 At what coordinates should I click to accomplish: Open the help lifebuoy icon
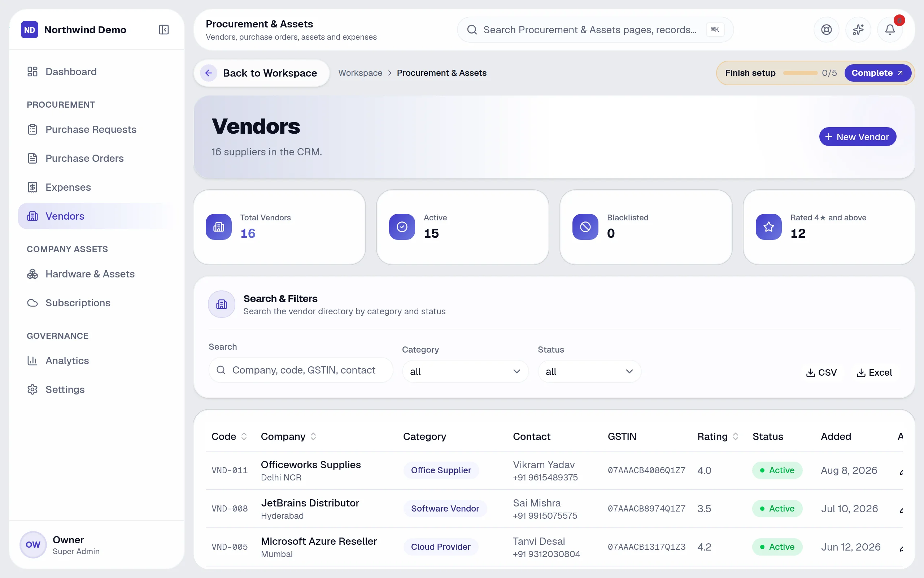826,29
